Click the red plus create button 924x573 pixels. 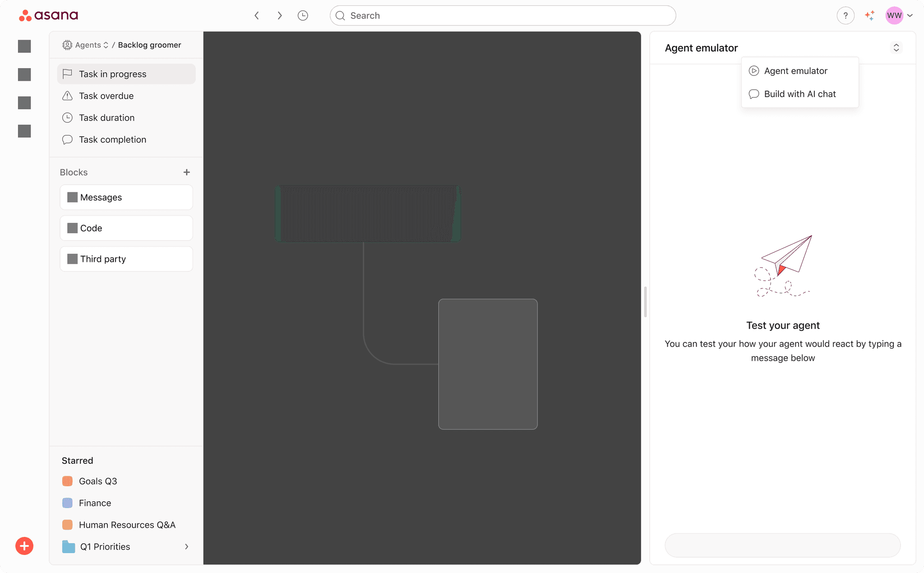click(24, 546)
